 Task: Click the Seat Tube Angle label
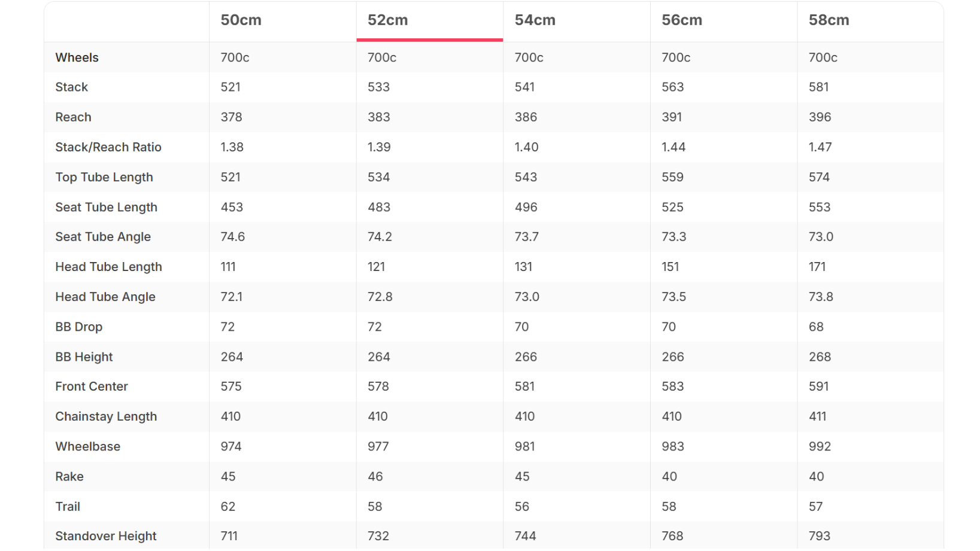coord(103,237)
